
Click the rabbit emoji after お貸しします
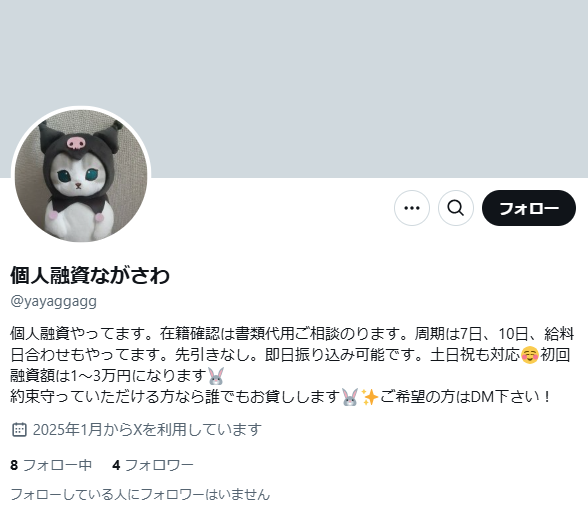click(350, 397)
